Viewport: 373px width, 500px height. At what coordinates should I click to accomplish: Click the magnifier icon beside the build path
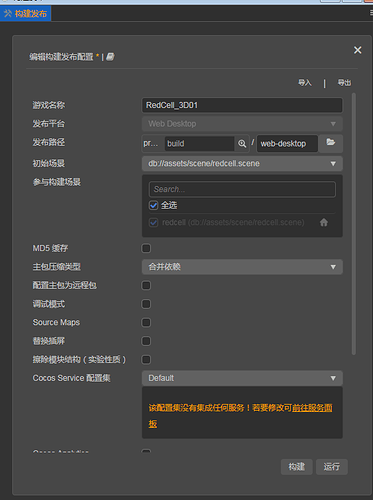point(242,144)
